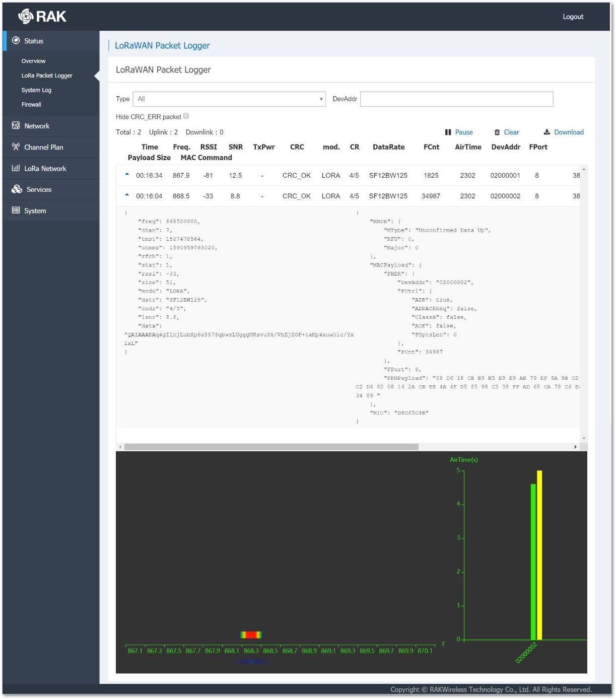Image resolution: width=616 pixels, height=699 pixels.
Task: Click the MAC Command column header
Action: pos(206,158)
